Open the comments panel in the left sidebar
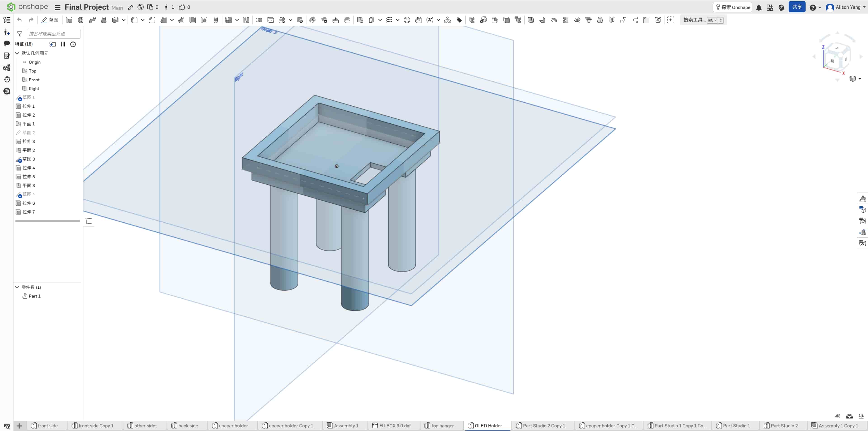The image size is (868, 431). point(7,43)
